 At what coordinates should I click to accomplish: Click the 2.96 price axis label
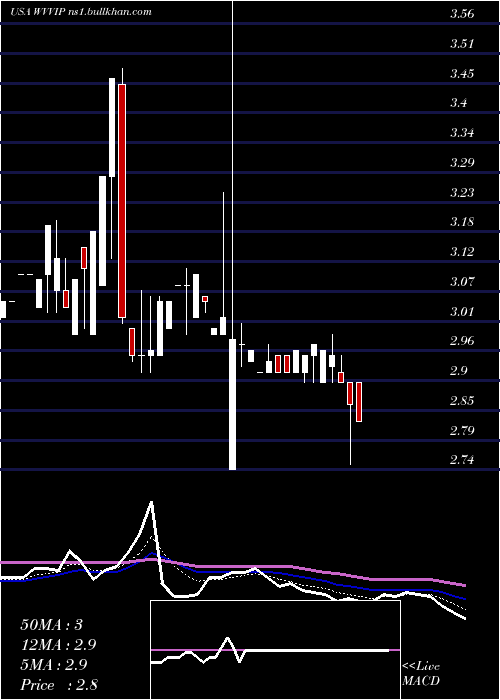[x=462, y=341]
